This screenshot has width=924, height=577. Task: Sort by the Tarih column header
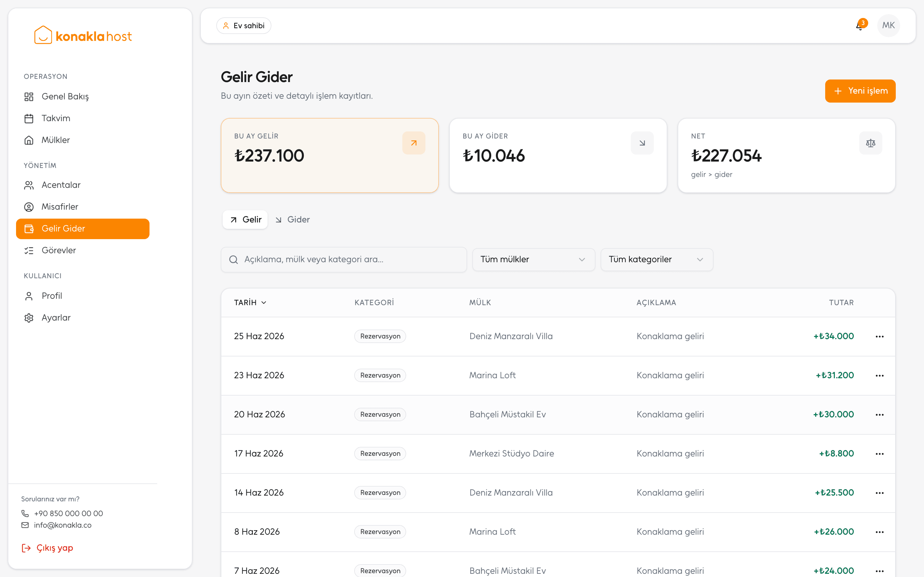[x=250, y=303]
